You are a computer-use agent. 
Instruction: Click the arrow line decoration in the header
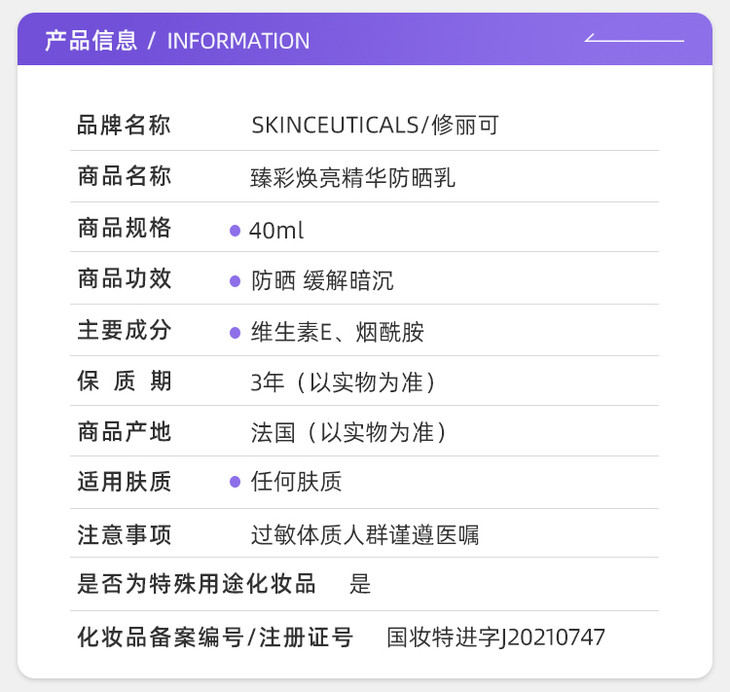(634, 40)
